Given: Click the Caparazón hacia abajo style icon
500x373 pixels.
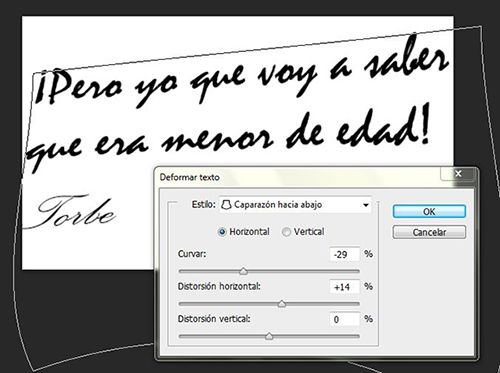Looking at the screenshot, I should click(x=226, y=204).
